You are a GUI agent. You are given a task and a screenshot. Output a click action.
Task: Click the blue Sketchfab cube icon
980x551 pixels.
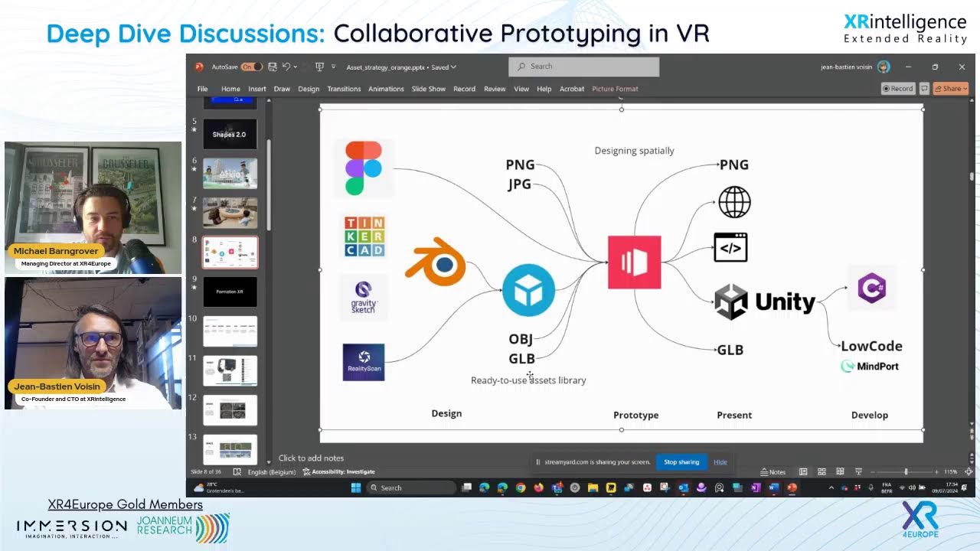point(528,290)
